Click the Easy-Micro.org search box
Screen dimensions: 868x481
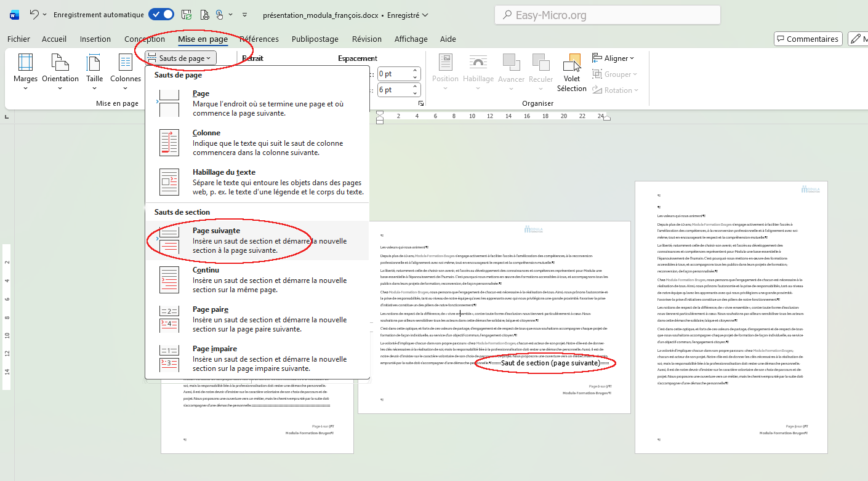pos(607,15)
